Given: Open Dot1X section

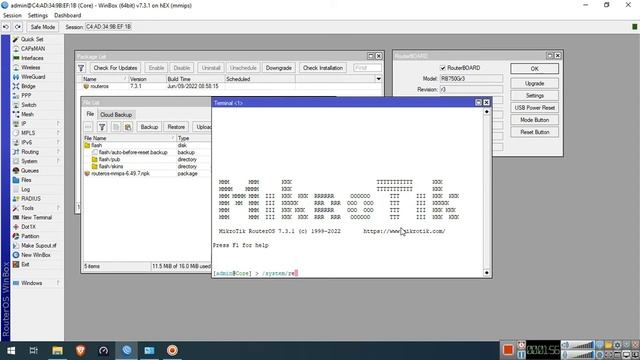Looking at the screenshot, I should coord(28,227).
